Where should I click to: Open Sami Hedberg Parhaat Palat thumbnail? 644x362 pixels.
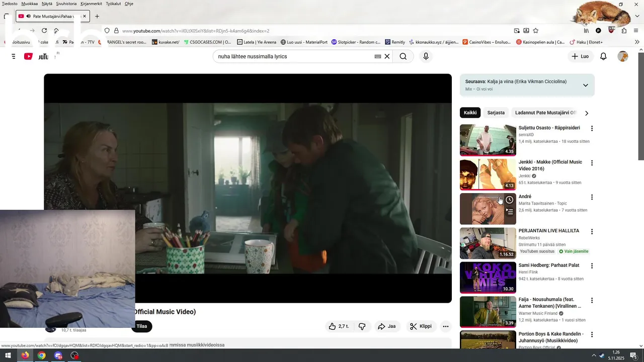pos(488,278)
